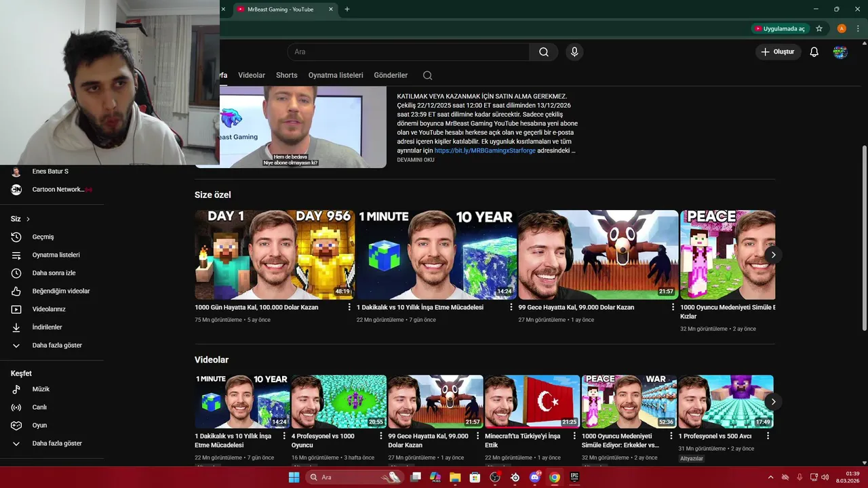The height and width of the screenshot is (488, 868).
Task: Click the voice search microphone icon
Action: tap(574, 52)
